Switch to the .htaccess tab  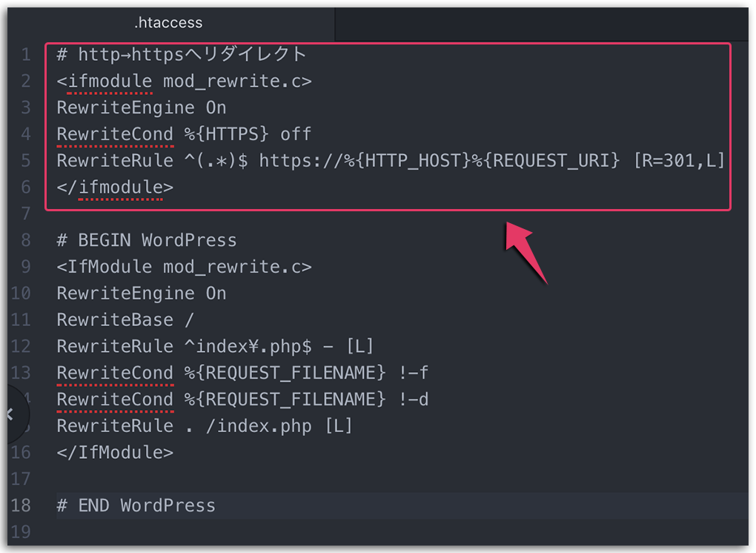pos(168,22)
